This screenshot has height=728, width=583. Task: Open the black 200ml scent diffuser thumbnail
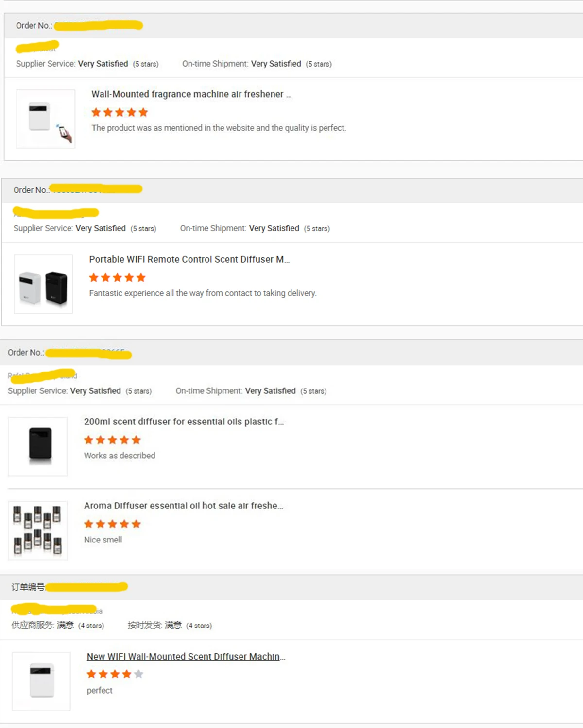coord(38,446)
